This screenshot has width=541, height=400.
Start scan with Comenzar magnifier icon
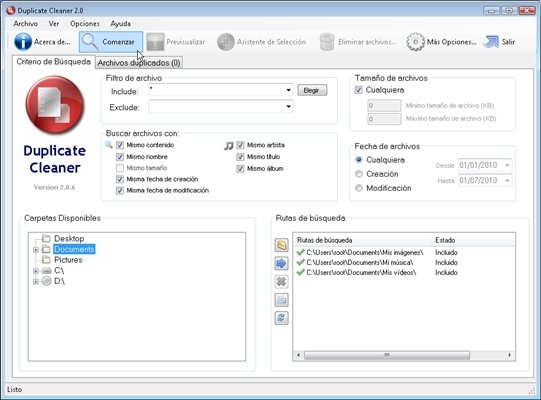click(90, 42)
